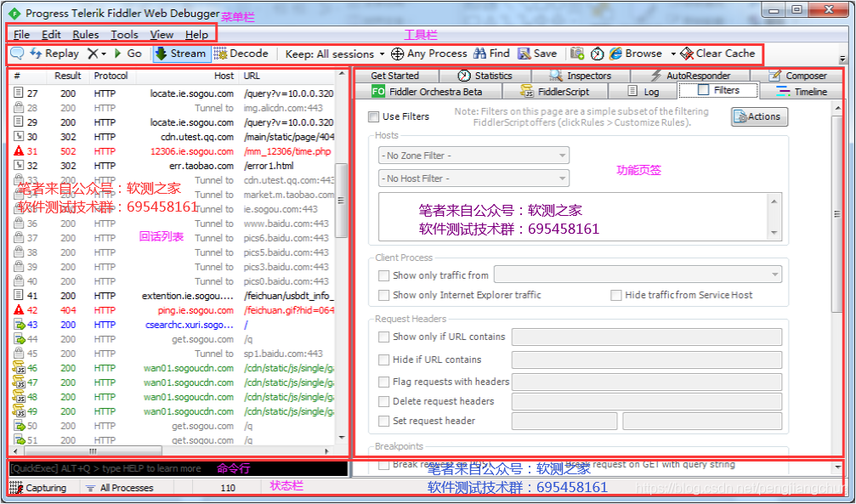Save sessions with Save icon
856x504 pixels.
pos(537,54)
